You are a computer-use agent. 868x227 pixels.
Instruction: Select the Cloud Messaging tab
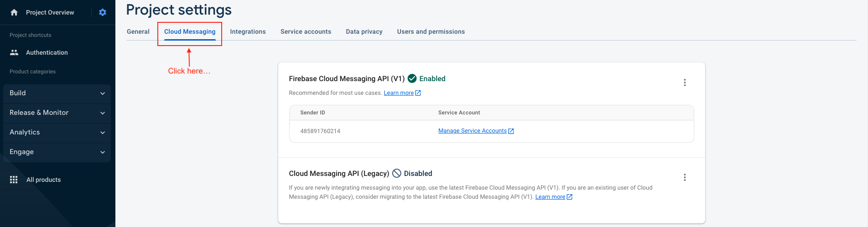(190, 31)
